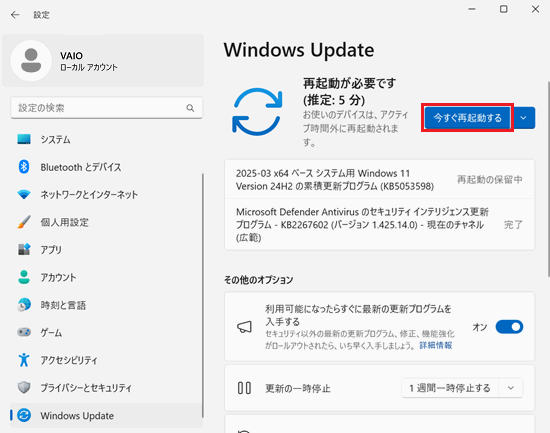Click the search magnifier icon
The height and width of the screenshot is (433, 550).
click(190, 108)
